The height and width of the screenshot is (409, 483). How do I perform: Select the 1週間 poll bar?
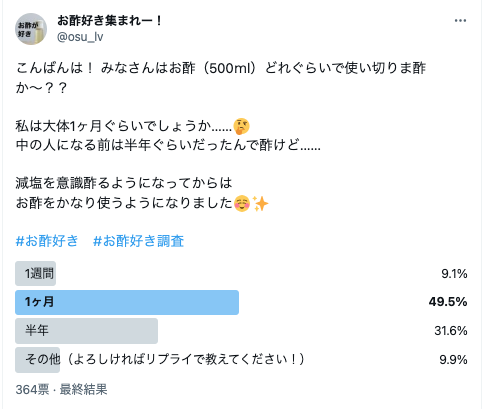coord(35,274)
